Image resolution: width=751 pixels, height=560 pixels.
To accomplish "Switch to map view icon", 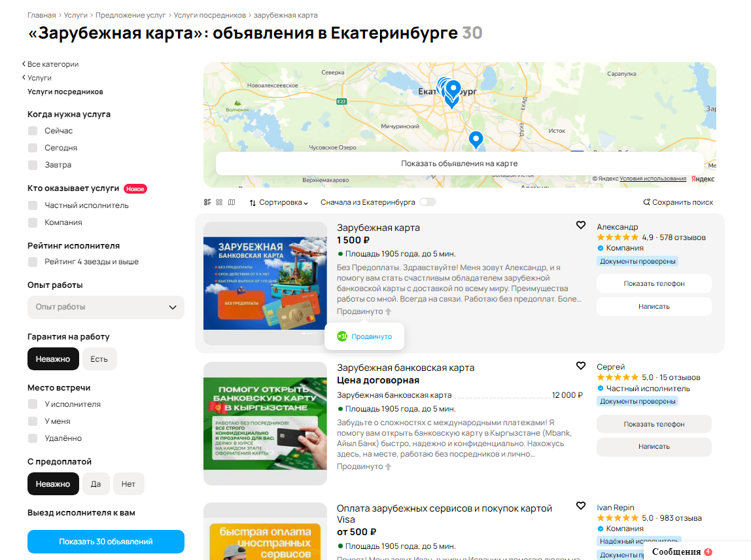I will (232, 202).
